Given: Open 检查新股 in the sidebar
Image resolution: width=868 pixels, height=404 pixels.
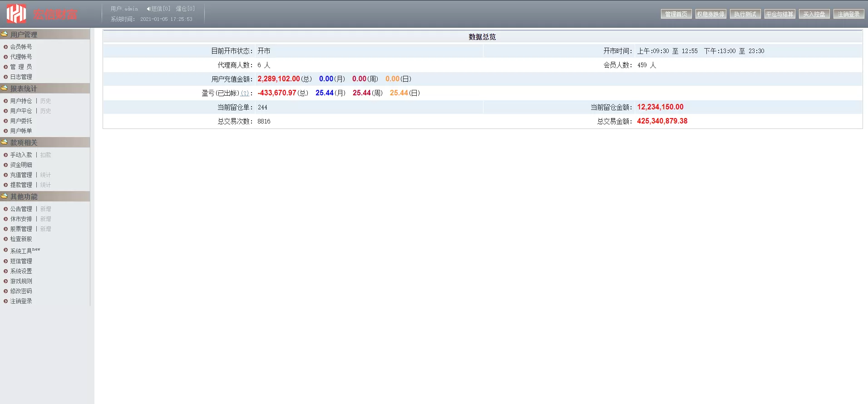Looking at the screenshot, I should [21, 239].
